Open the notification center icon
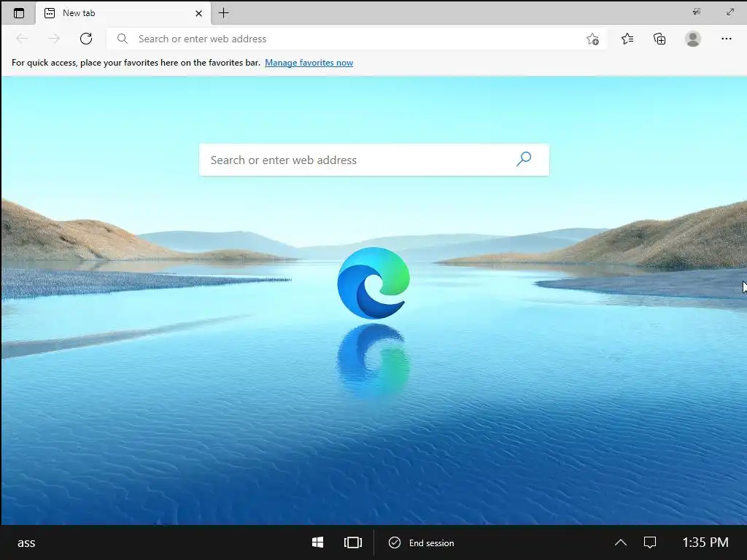The height and width of the screenshot is (560, 747). pos(650,542)
